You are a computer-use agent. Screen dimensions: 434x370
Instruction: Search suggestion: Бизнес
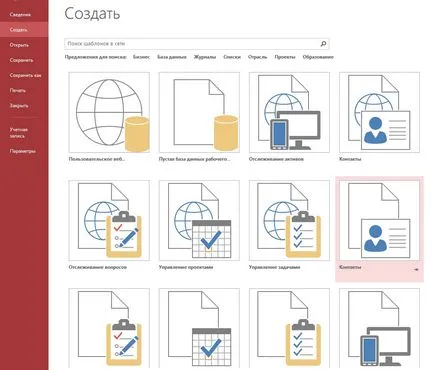(x=141, y=57)
